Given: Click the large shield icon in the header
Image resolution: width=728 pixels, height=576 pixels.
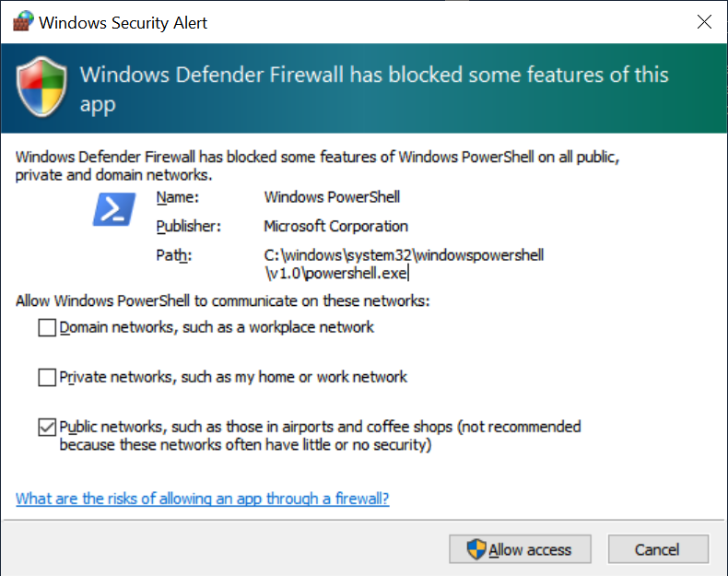Looking at the screenshot, I should (x=41, y=89).
